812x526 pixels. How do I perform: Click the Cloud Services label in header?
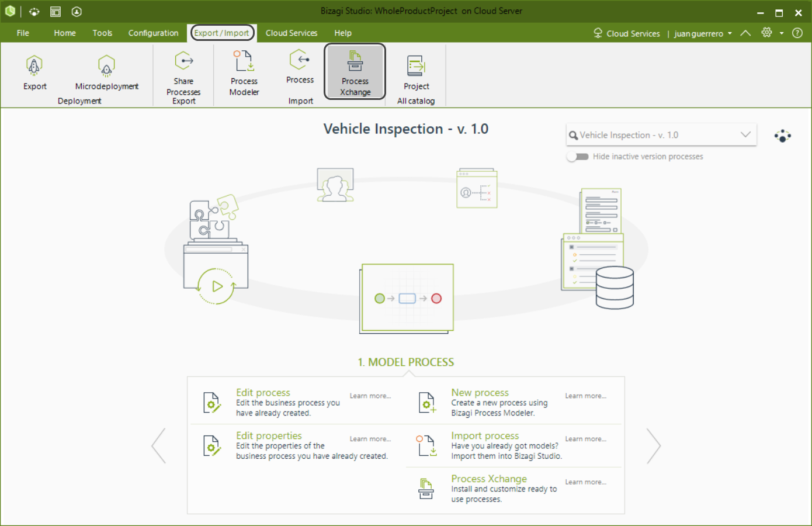click(x=633, y=34)
